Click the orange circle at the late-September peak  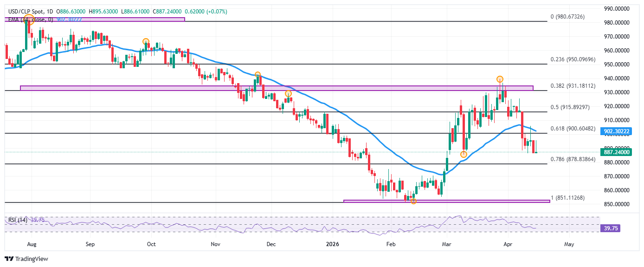[x=146, y=42]
